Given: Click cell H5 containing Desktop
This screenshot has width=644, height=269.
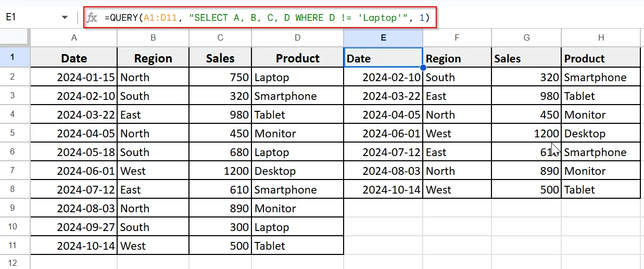Looking at the screenshot, I should click(x=601, y=133).
